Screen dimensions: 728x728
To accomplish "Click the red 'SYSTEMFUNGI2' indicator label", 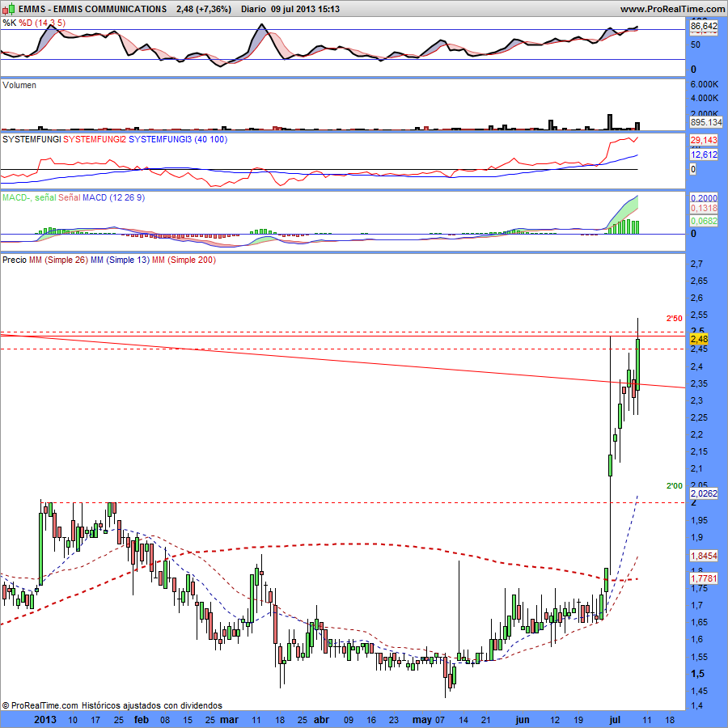I will pyautogui.click(x=95, y=139).
